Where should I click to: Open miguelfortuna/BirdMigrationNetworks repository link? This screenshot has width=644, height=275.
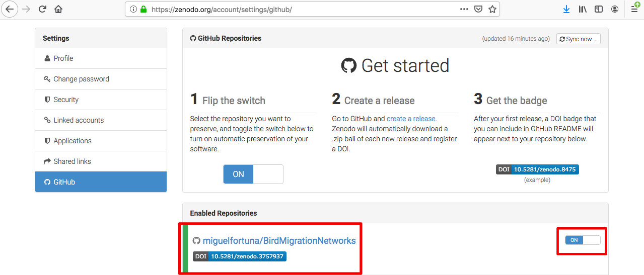pyautogui.click(x=279, y=241)
